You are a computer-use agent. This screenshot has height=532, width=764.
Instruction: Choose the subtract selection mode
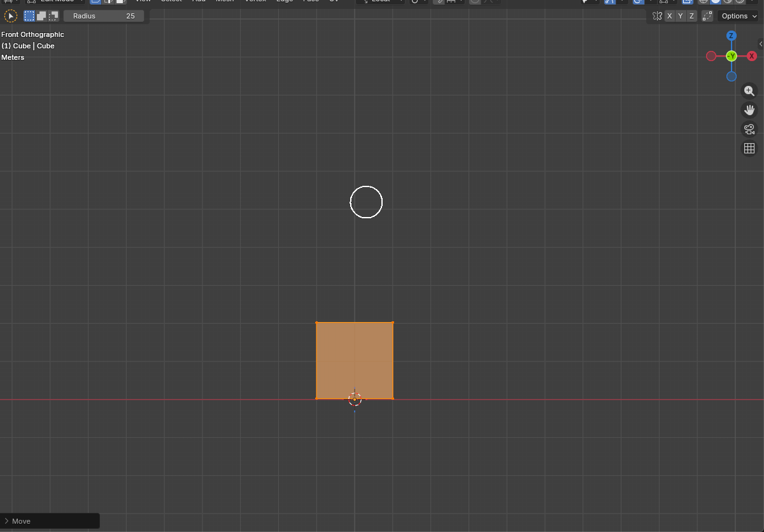[x=53, y=16]
